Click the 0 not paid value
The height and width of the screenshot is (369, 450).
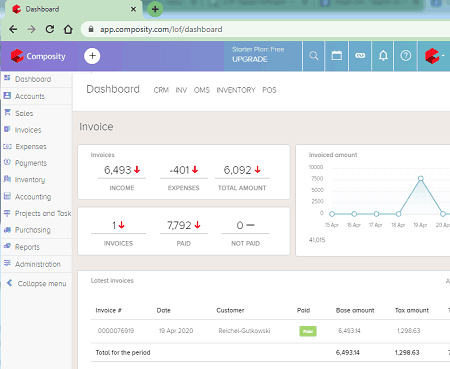(240, 225)
